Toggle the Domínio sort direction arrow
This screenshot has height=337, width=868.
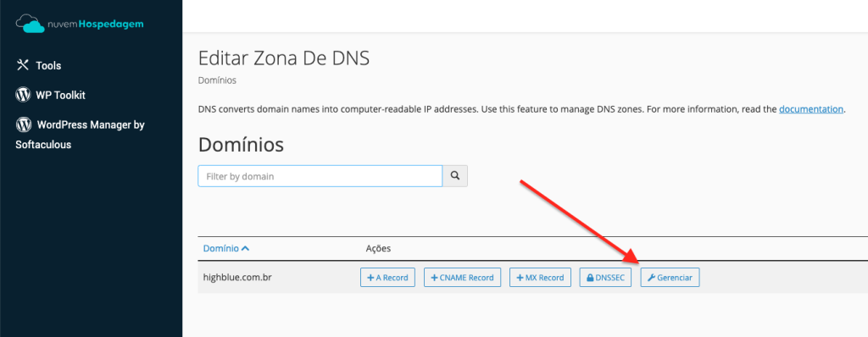tap(246, 248)
